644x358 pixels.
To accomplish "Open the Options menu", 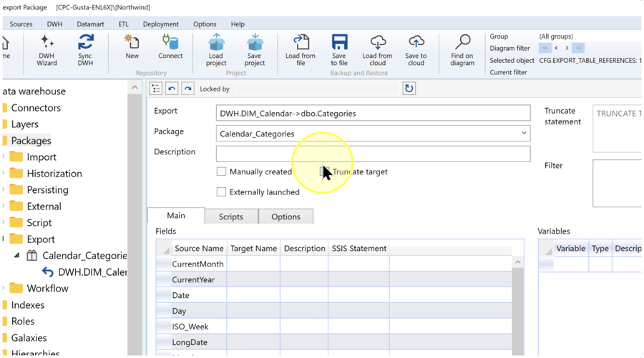I will (205, 24).
